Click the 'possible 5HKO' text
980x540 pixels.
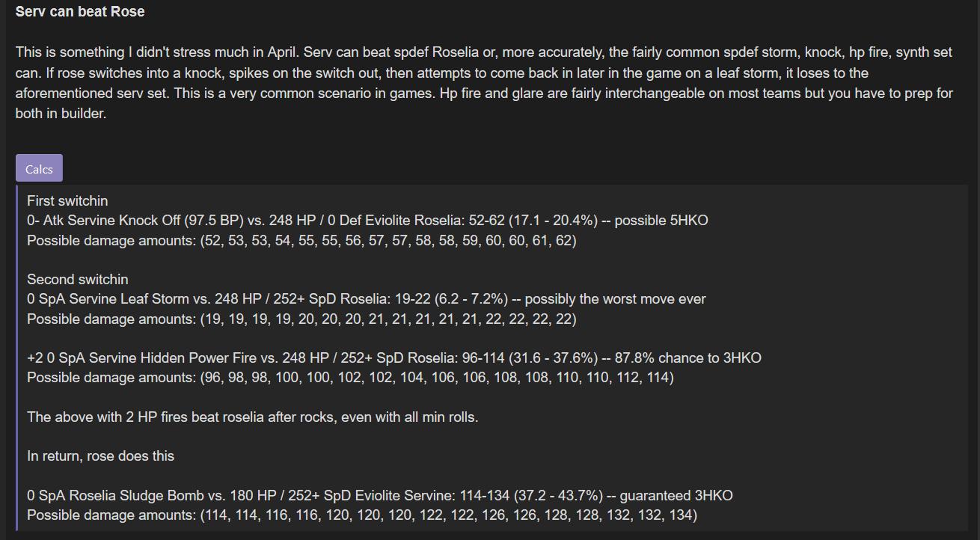(x=664, y=221)
